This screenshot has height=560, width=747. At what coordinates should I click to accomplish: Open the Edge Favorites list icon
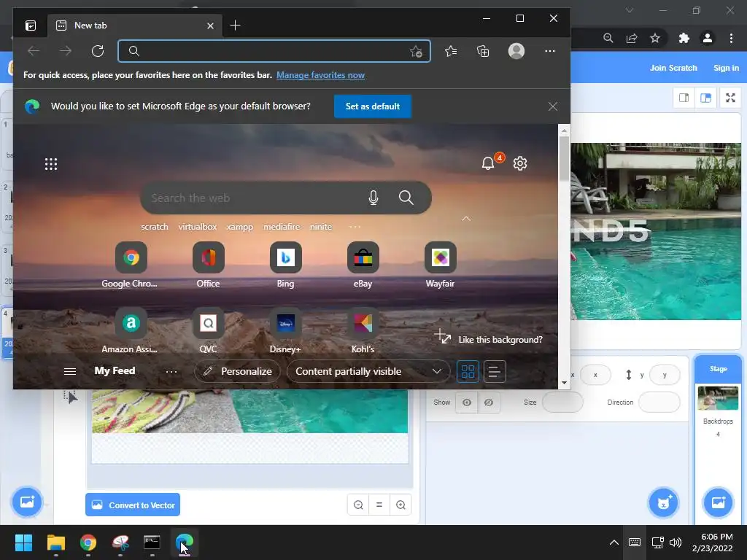[x=451, y=51]
